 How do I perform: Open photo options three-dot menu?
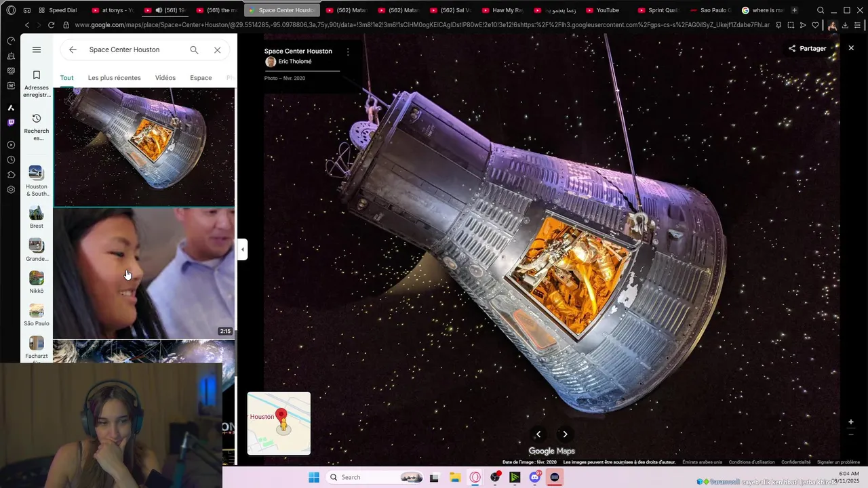click(348, 52)
